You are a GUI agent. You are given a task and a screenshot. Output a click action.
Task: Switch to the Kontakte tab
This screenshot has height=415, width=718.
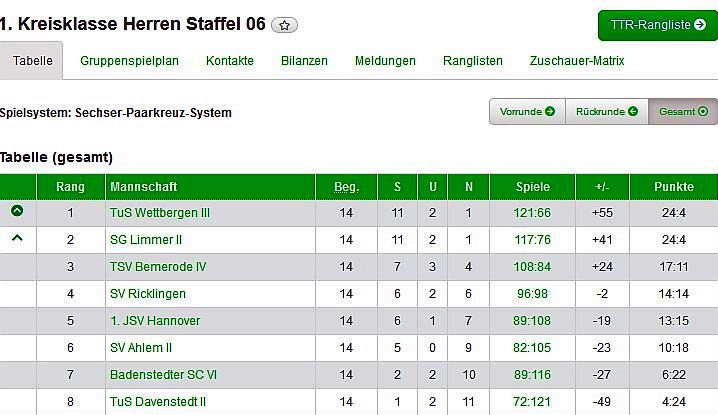coord(230,61)
